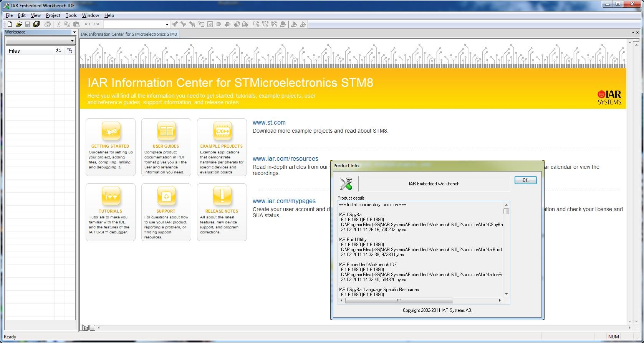Click the main page scroll down arrow
The height and width of the screenshot is (343, 644).
pyautogui.click(x=630, y=321)
